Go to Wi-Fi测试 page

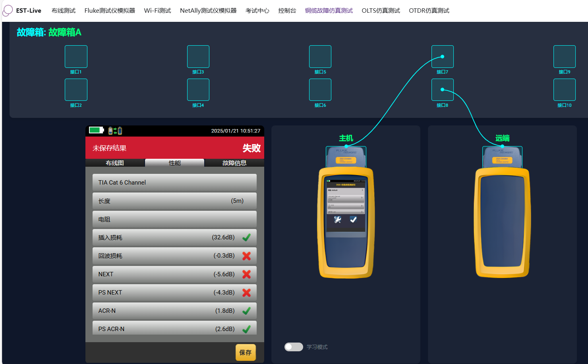click(157, 11)
